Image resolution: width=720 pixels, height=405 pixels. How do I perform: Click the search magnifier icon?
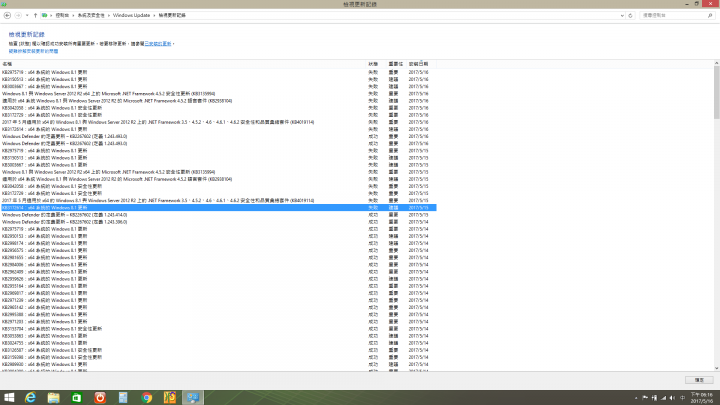click(x=710, y=15)
